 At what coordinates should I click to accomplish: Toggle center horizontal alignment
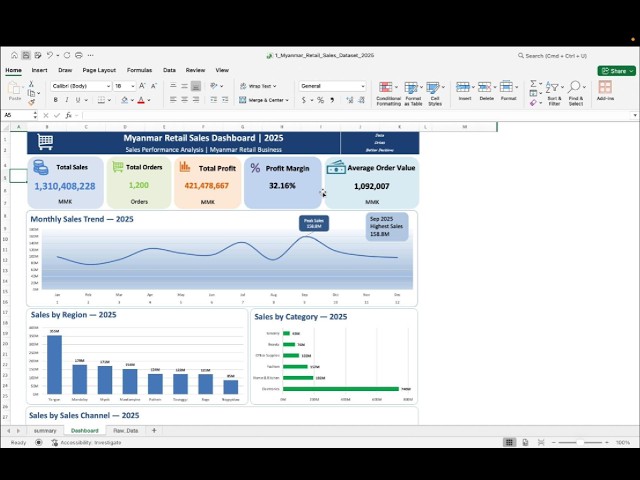(x=184, y=100)
